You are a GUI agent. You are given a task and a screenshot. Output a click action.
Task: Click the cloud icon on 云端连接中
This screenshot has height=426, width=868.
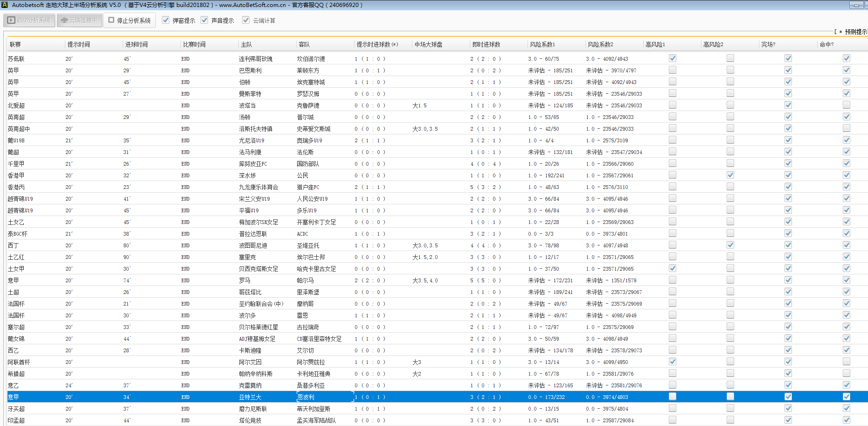point(64,21)
